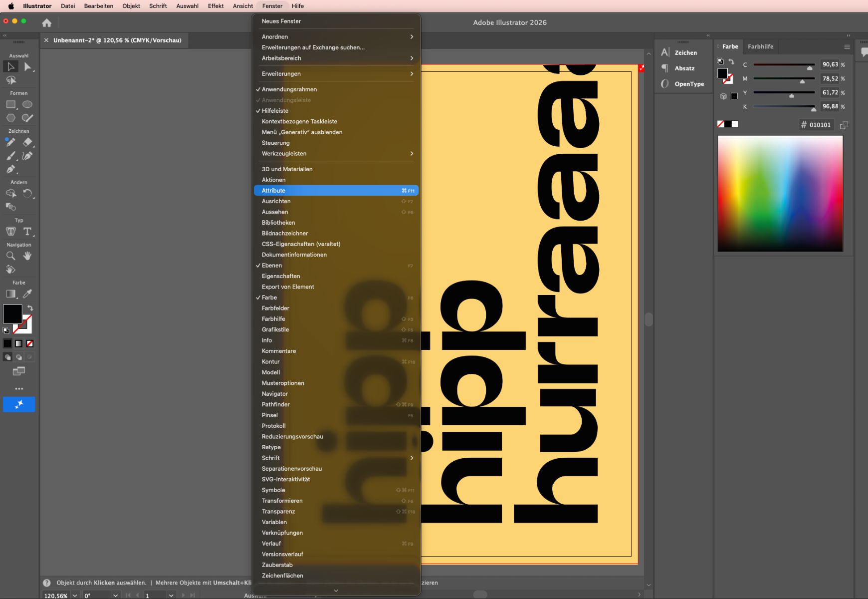Select the Zoom magnifier tool
The height and width of the screenshot is (599, 868).
[11, 256]
